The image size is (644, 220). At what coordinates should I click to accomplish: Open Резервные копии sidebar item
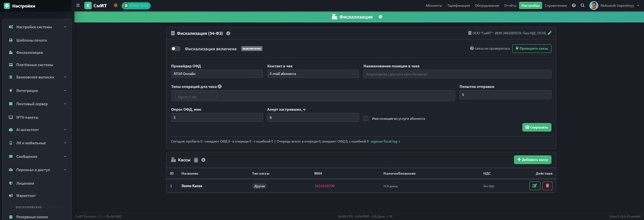click(37, 217)
